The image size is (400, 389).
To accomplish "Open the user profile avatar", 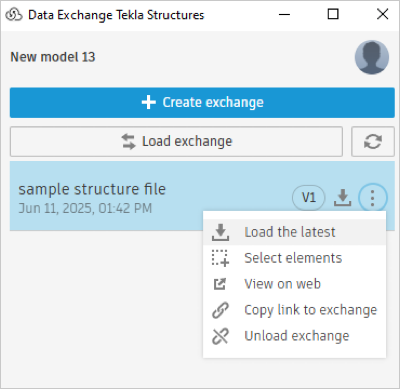I will click(372, 57).
